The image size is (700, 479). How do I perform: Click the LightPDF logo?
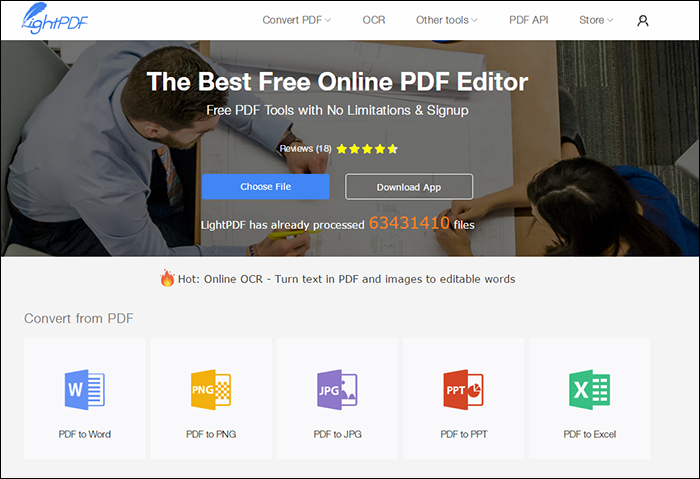pos(54,19)
